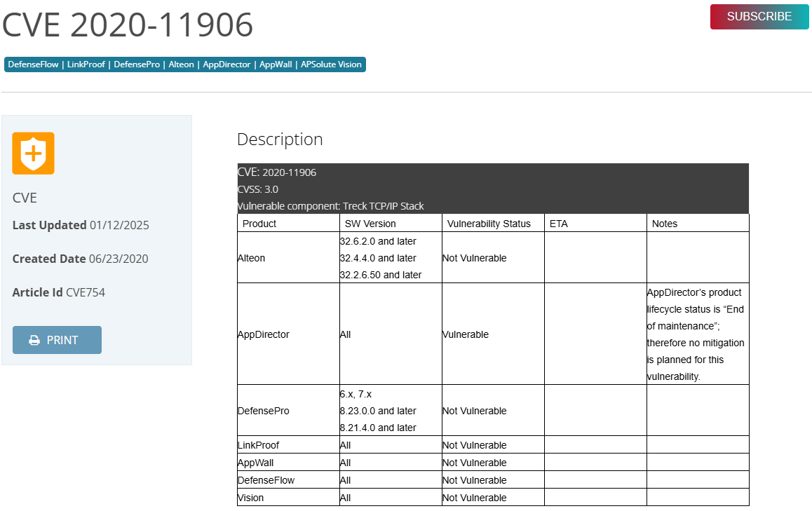Click the Product column header
Image resolution: width=812 pixels, height=511 pixels.
coord(288,223)
